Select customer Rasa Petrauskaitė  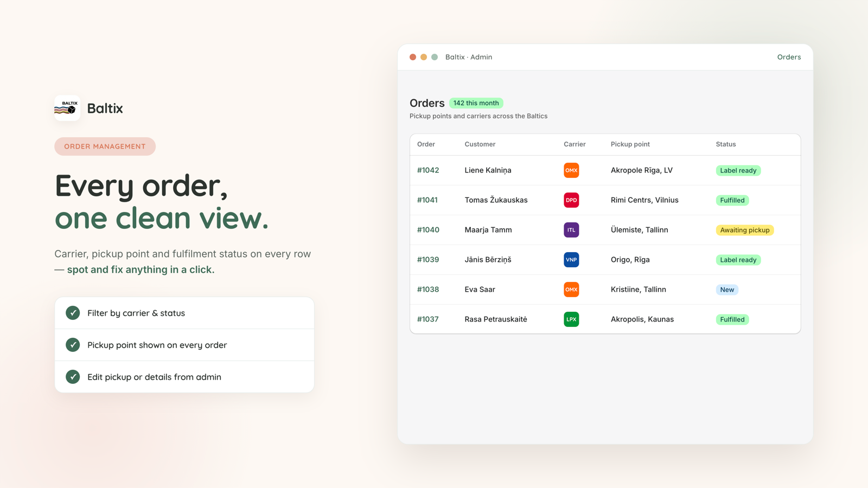[496, 319]
